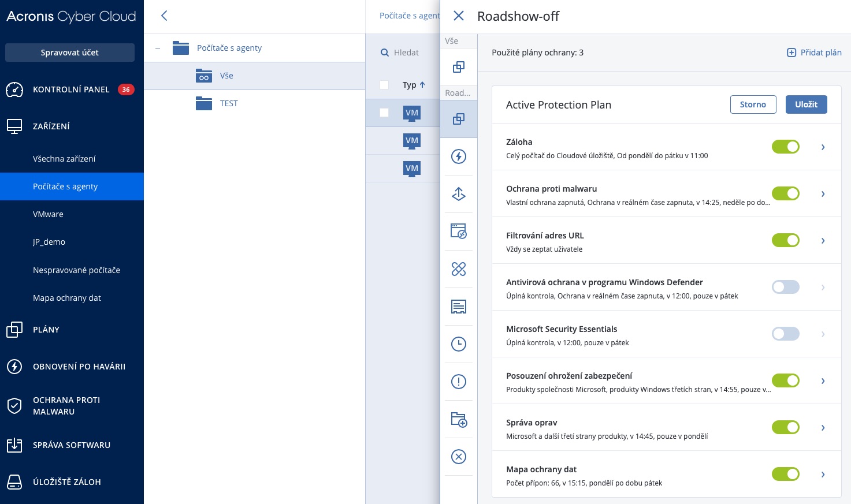This screenshot has height=504, width=851.
Task: Click the third VM machine icon
Action: pyautogui.click(x=412, y=169)
